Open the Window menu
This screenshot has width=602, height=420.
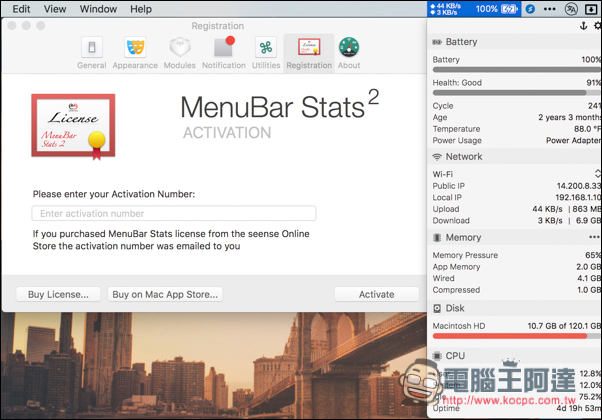[98, 9]
